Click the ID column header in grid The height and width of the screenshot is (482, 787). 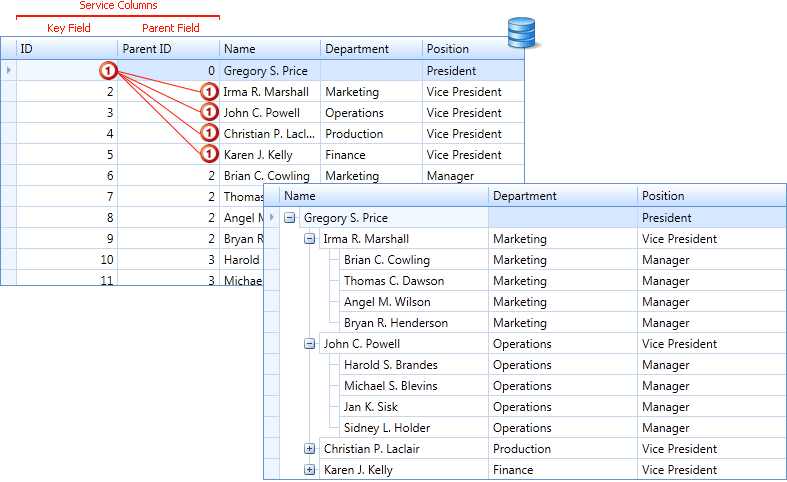tap(67, 49)
